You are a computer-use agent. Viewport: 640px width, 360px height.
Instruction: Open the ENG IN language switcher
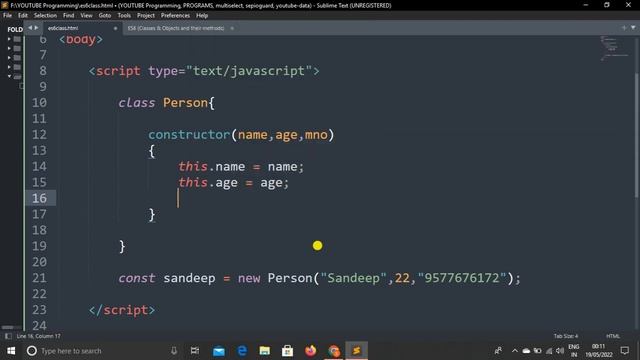coord(574,351)
